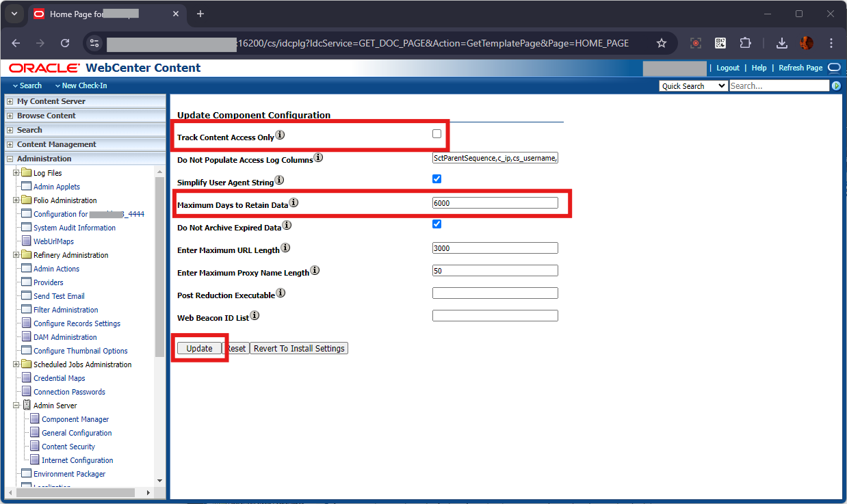The height and width of the screenshot is (504, 847).
Task: Click Refresh Page link
Action: [800, 68]
